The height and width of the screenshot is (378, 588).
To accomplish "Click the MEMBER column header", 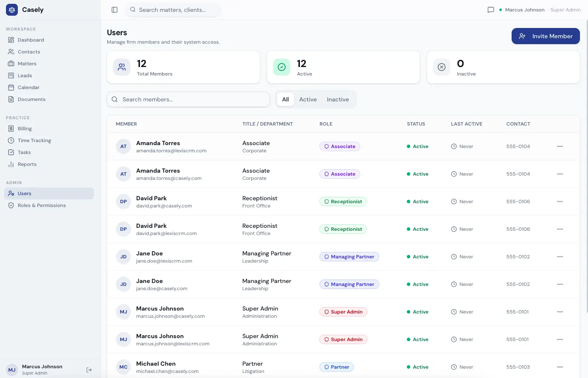I will [x=126, y=124].
